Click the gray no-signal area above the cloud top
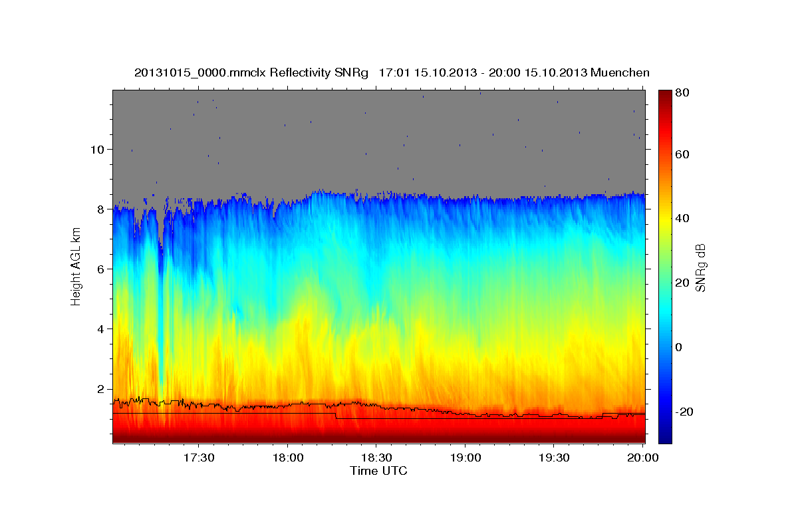 (x=379, y=140)
